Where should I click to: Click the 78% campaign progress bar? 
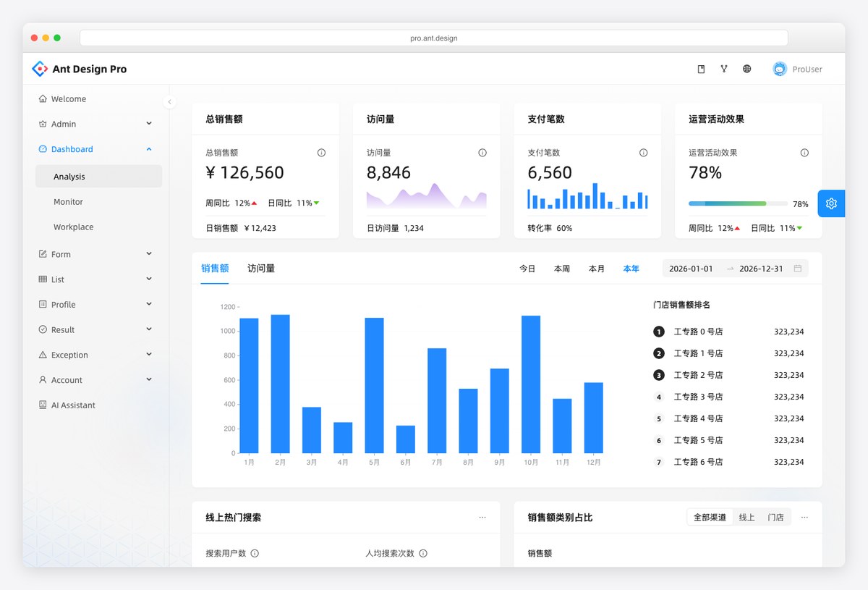point(738,204)
